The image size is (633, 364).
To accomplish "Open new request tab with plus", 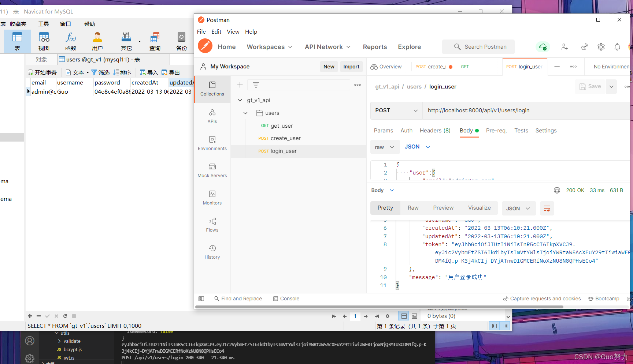I will [557, 67].
